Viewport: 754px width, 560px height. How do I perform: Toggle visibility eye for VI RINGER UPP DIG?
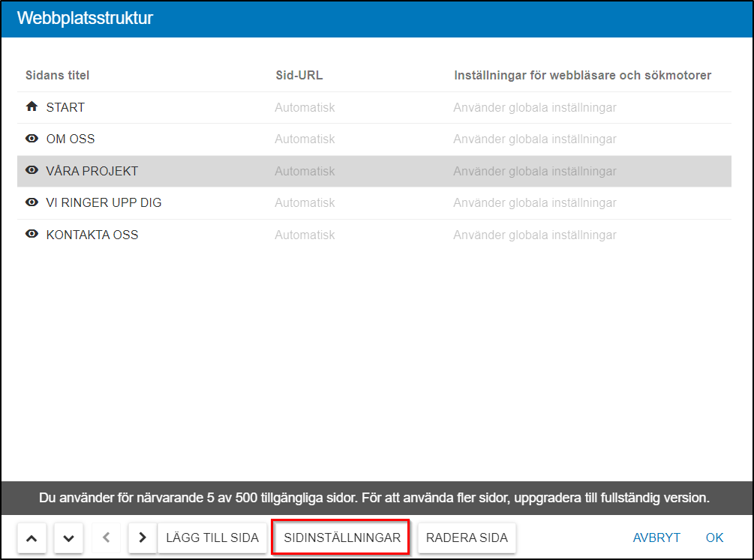tap(32, 202)
